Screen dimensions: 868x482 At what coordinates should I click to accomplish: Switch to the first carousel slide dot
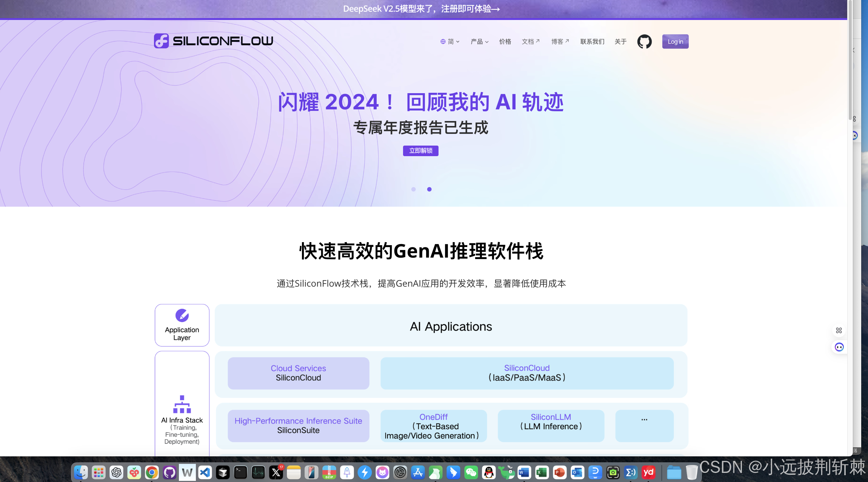coord(414,189)
